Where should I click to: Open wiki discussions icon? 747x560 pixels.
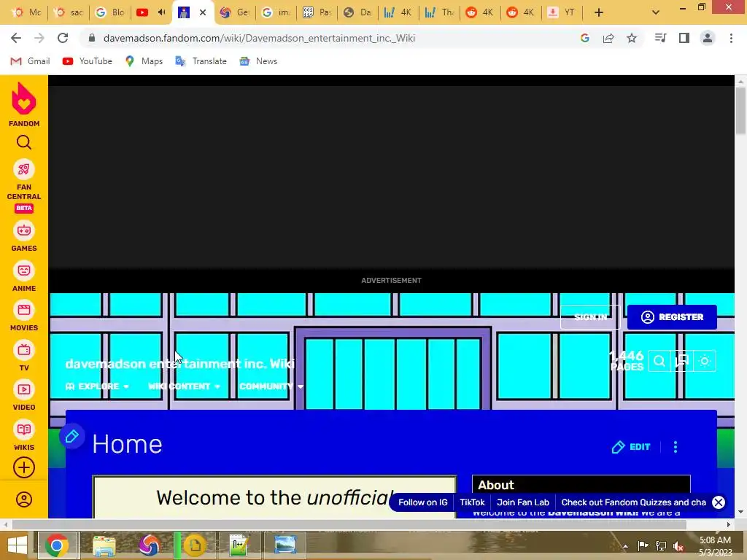[x=682, y=362]
